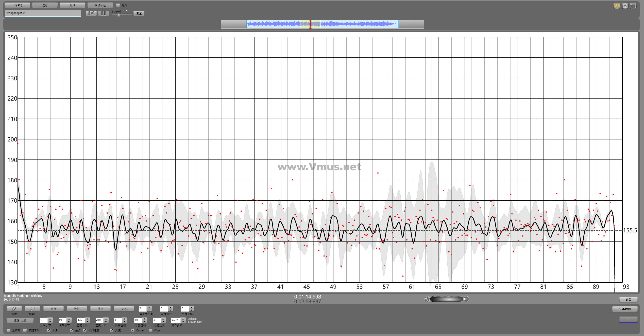644x336 pixels.
Task: Click the 155.5 average tempo label
Action: [630, 230]
